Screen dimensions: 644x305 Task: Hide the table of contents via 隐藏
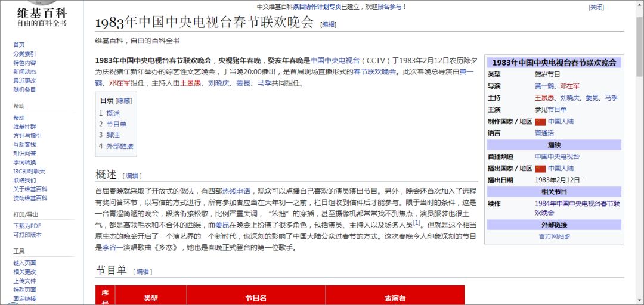click(x=123, y=101)
